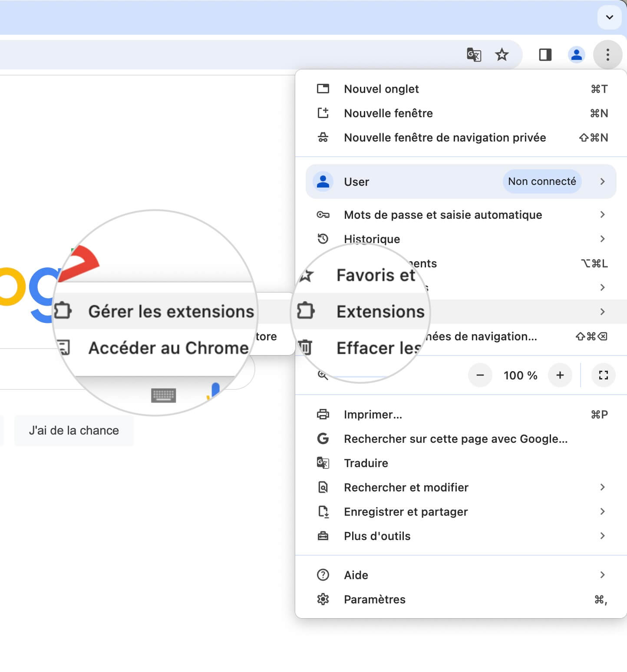The height and width of the screenshot is (672, 627).
Task: Select Accéder au Chrome Web Store
Action: [168, 348]
